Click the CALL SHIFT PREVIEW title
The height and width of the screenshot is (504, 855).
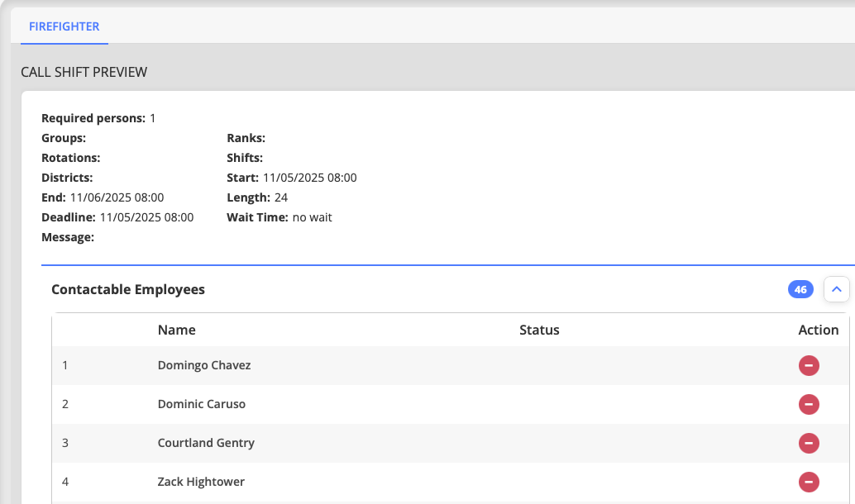click(84, 72)
